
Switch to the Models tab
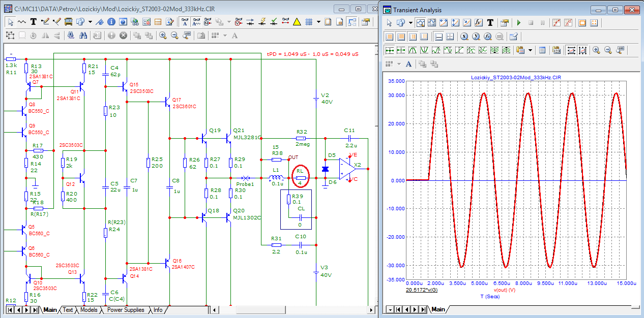click(x=89, y=309)
